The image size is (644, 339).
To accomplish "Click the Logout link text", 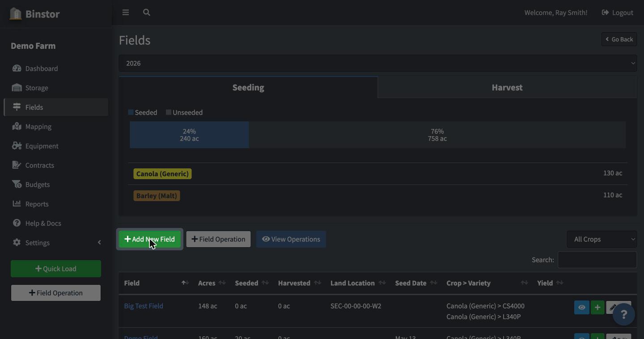I will 623,13.
